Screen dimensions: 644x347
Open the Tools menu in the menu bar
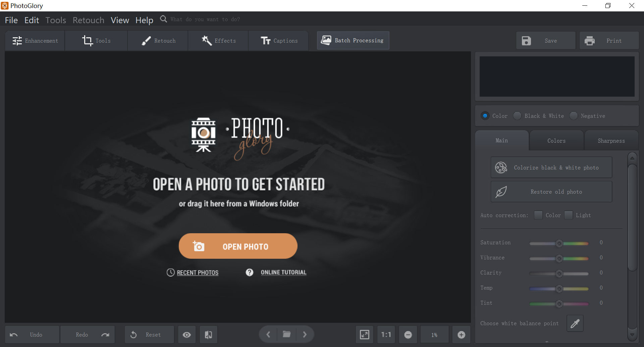tap(56, 20)
